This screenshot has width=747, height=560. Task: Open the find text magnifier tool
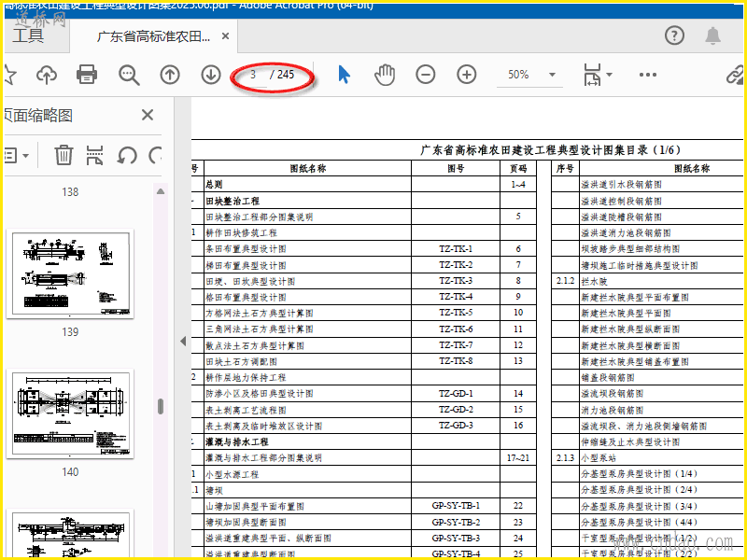129,75
